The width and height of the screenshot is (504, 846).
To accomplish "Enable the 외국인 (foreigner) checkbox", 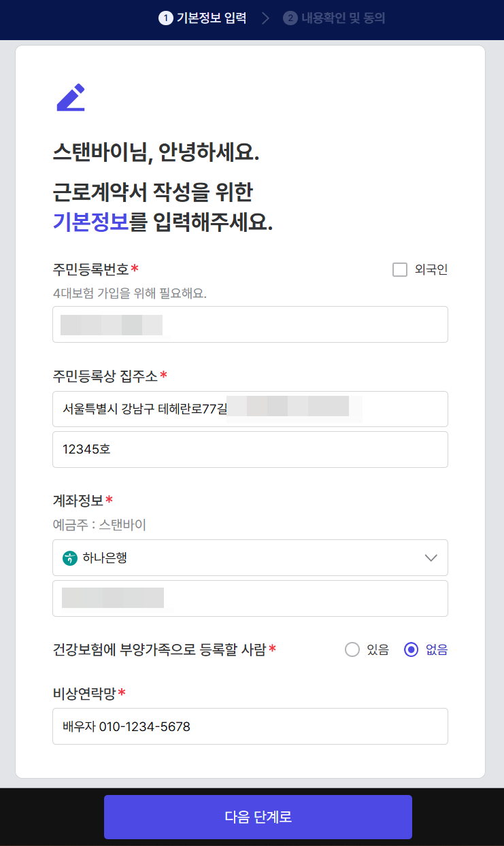I will pos(399,269).
